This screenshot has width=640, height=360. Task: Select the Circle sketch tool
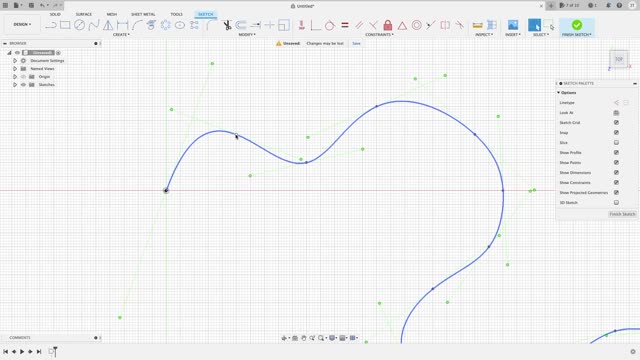coord(80,25)
